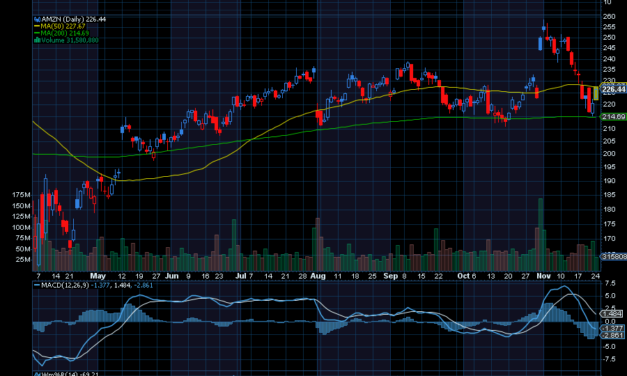
Task: Click the yellow MA(50) line marker in legend
Action: (37, 26)
